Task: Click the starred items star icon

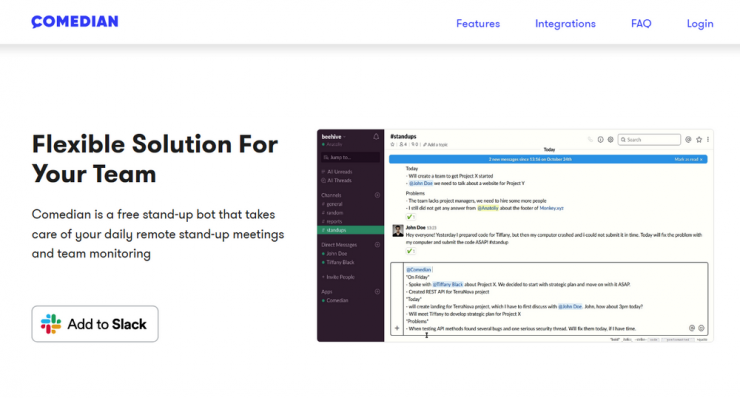Action: click(x=699, y=139)
